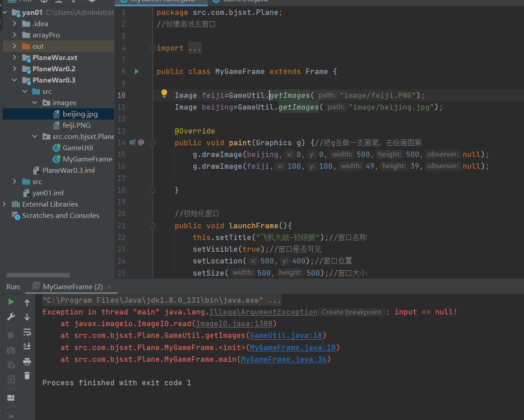Open the ImageIO.java:1388 stack link
The height and width of the screenshot is (420, 524).
(234, 324)
